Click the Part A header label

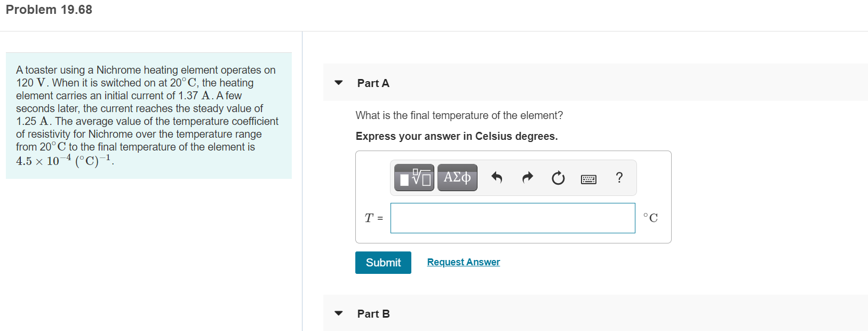tap(373, 83)
